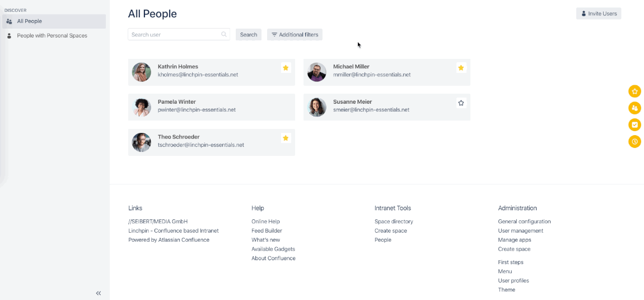Open User management admin link
Image resolution: width=644 pixels, height=300 pixels.
click(520, 230)
